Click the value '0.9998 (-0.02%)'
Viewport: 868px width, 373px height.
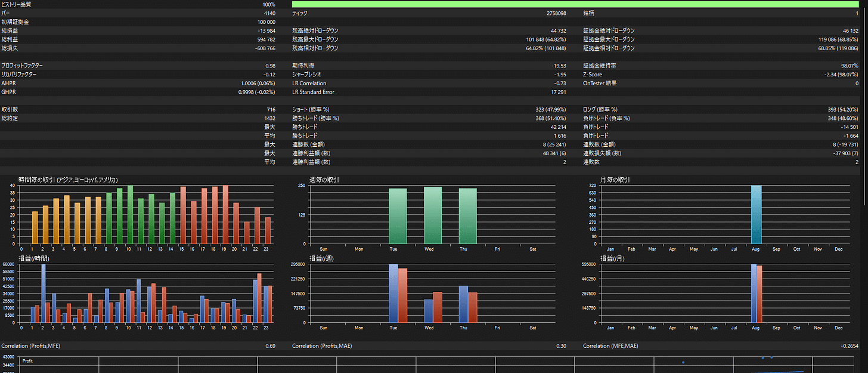click(x=257, y=92)
